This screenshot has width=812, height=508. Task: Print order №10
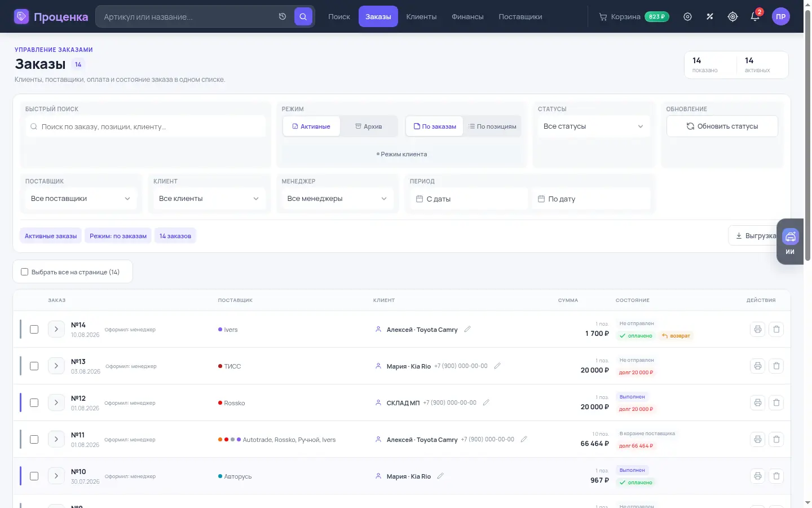(758, 476)
